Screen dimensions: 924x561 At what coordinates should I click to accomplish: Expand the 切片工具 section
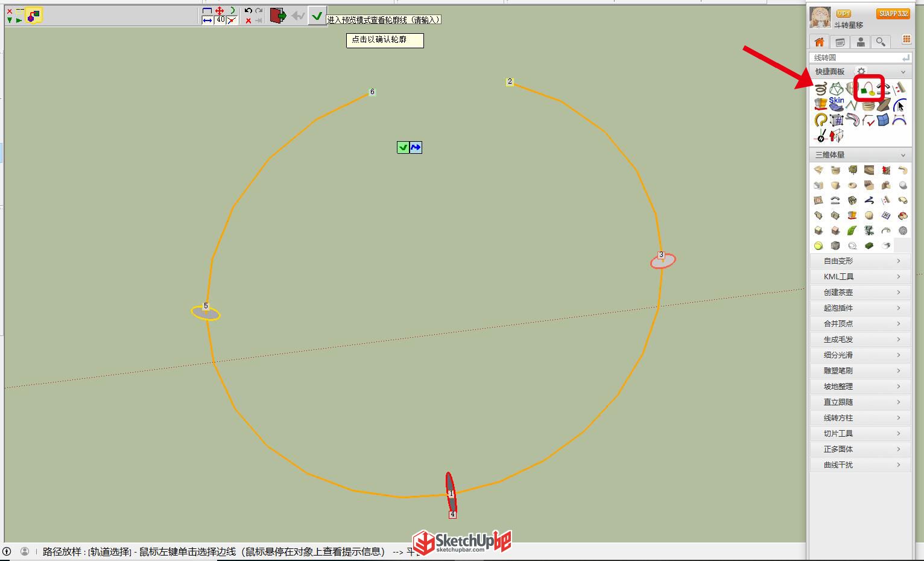[860, 433]
